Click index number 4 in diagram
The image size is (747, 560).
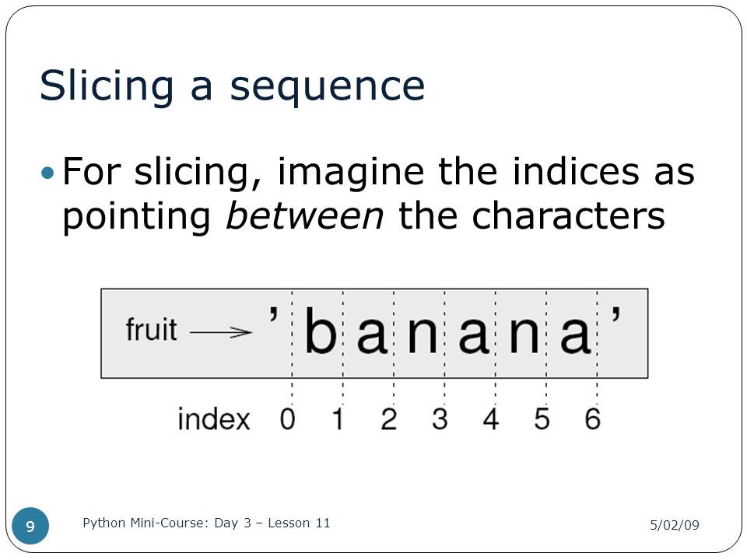tap(491, 419)
